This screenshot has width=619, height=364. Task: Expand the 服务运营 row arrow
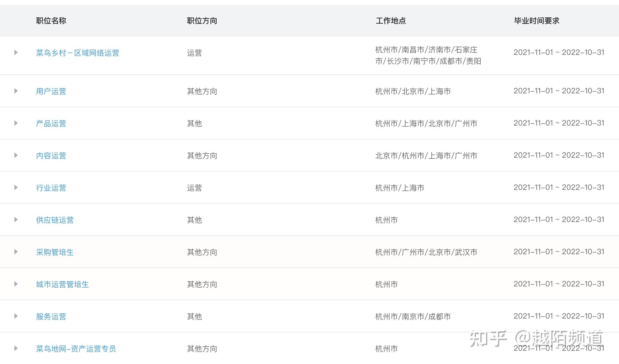pyautogui.click(x=16, y=316)
